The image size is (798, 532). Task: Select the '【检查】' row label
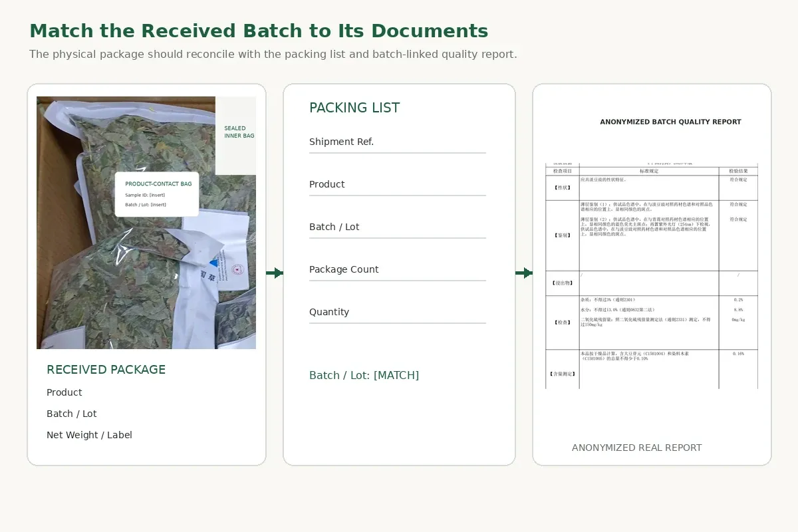(x=563, y=322)
